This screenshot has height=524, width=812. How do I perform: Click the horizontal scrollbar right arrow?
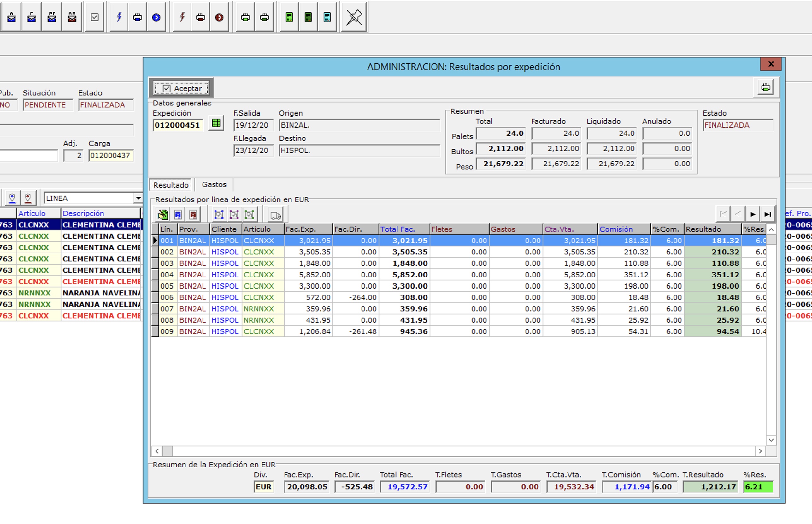point(760,451)
